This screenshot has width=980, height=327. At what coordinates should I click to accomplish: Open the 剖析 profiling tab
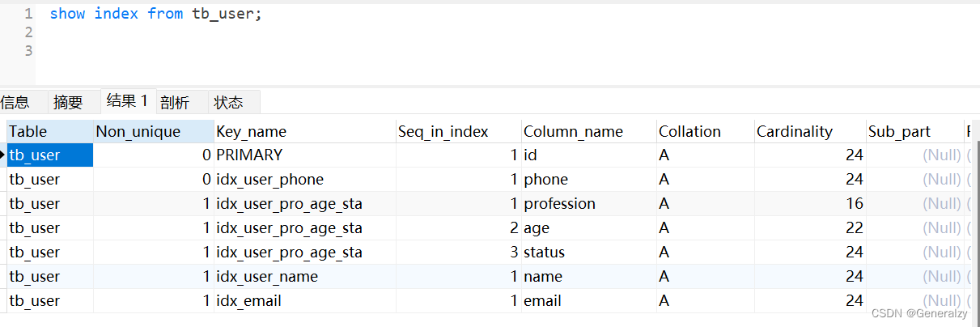[x=175, y=102]
